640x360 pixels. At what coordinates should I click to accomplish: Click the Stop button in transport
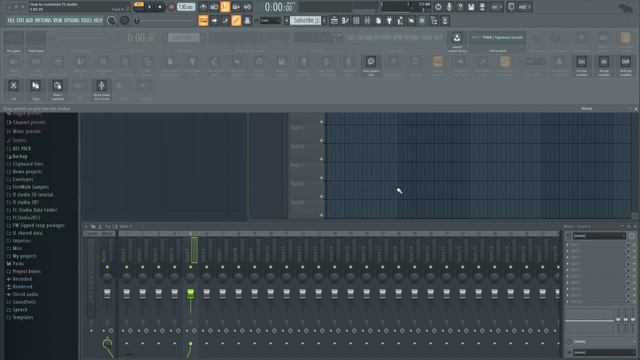(x=160, y=7)
